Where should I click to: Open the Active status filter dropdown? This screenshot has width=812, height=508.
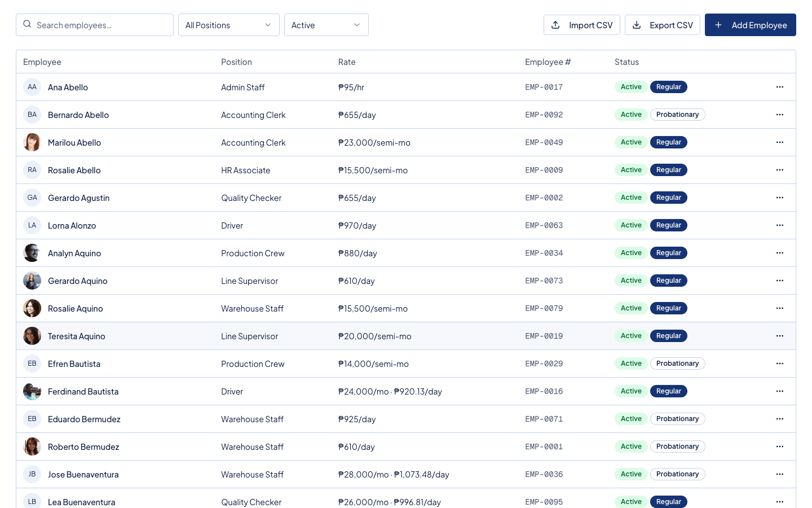point(326,25)
